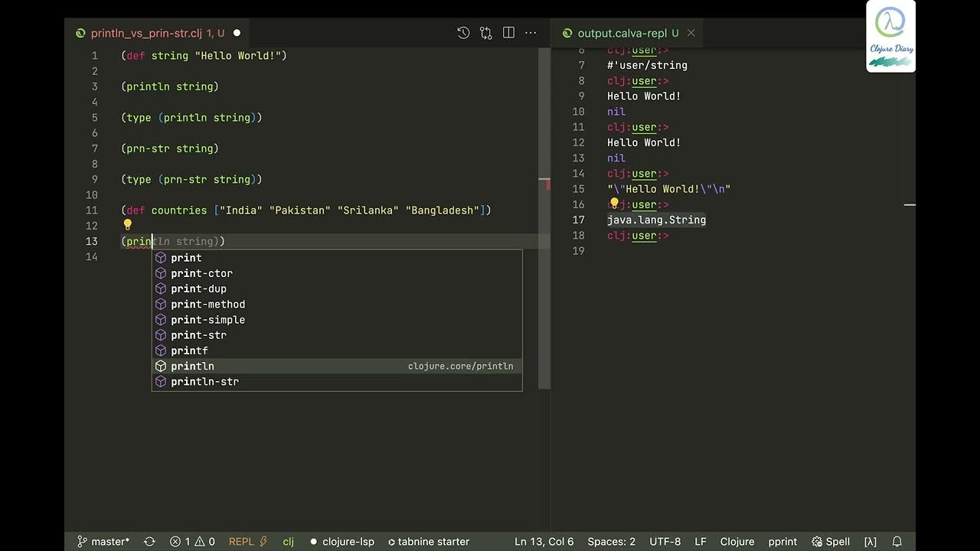Select the print-dup suggestion
Viewport: 980px width, 551px height.
point(337,289)
